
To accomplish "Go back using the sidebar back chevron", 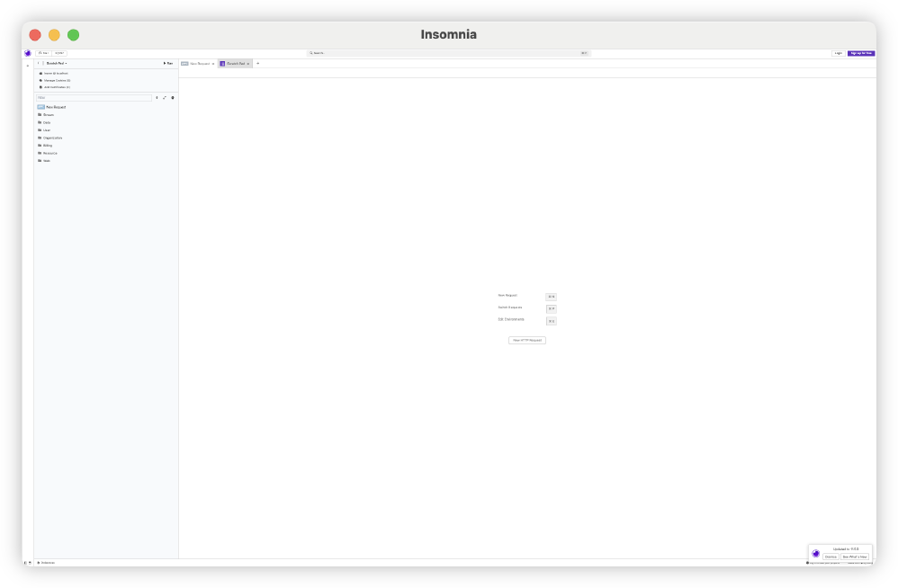I will click(x=39, y=64).
